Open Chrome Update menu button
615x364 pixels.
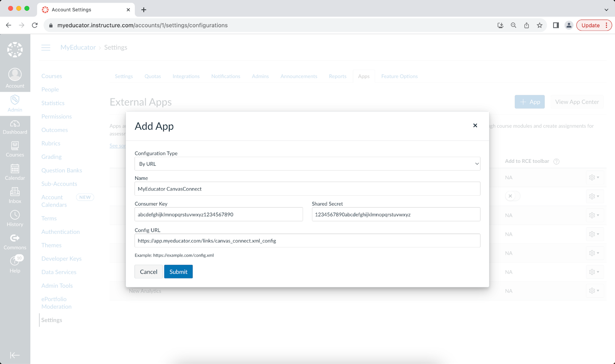click(594, 25)
